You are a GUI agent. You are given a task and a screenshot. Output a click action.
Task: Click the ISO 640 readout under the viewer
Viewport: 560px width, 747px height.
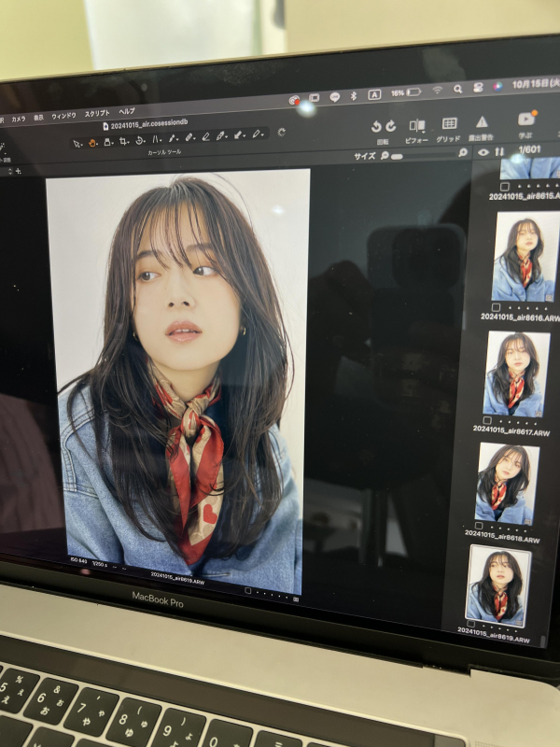[x=79, y=561]
